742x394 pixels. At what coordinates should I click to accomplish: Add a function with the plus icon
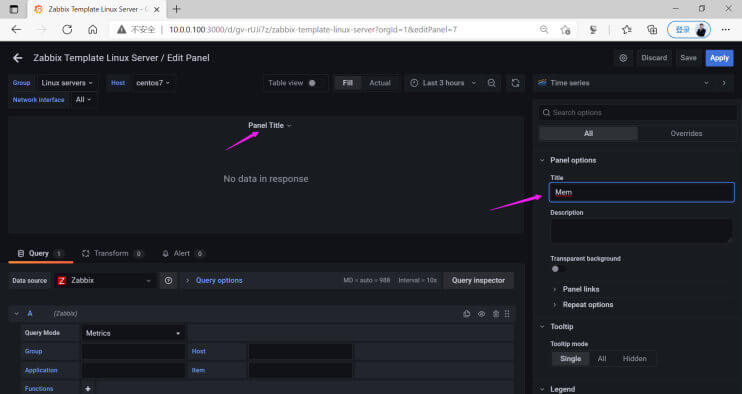pos(88,388)
